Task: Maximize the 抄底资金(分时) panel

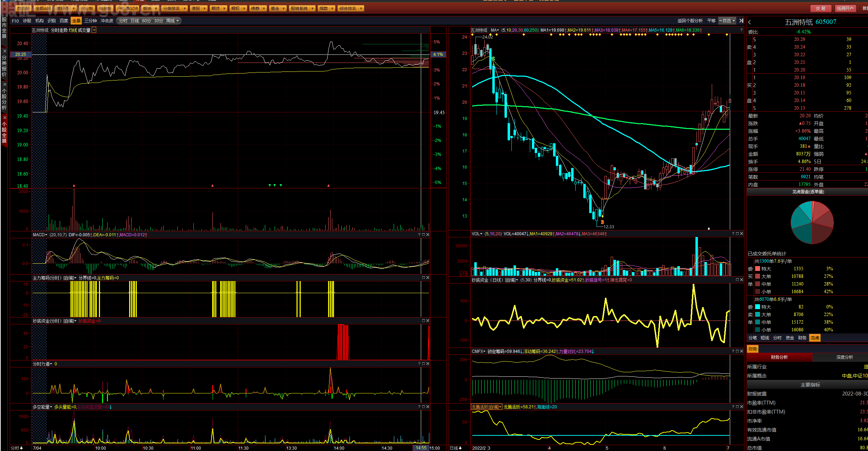Action: click(x=424, y=321)
